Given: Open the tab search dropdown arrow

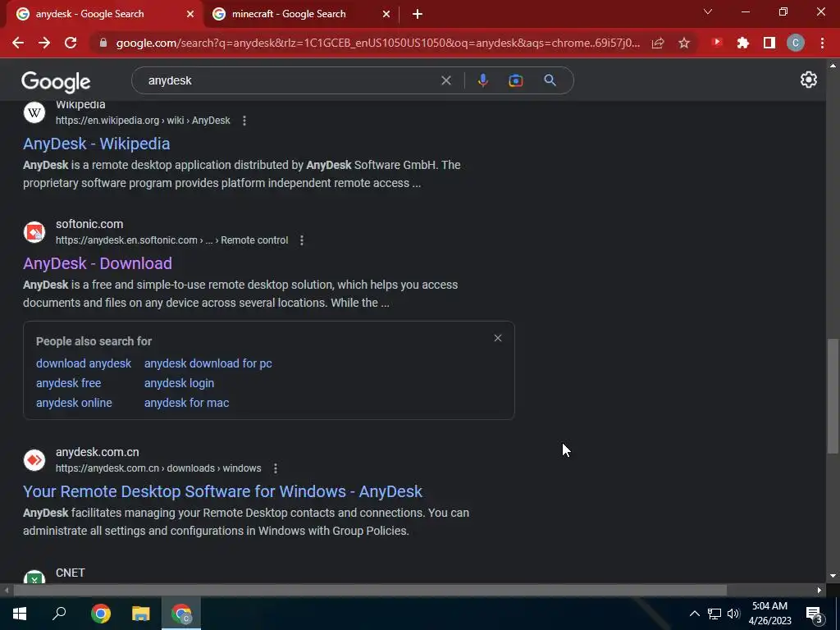Looking at the screenshot, I should pos(708,11).
